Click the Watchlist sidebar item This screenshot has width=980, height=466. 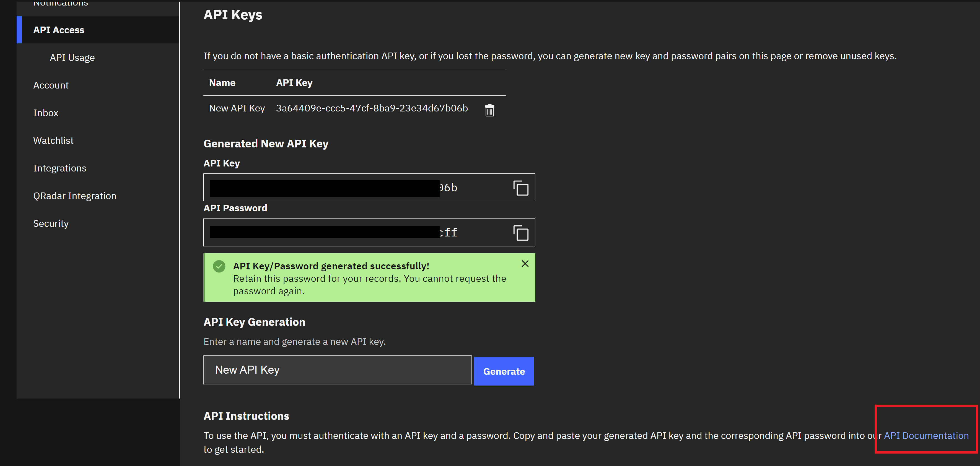click(x=53, y=139)
